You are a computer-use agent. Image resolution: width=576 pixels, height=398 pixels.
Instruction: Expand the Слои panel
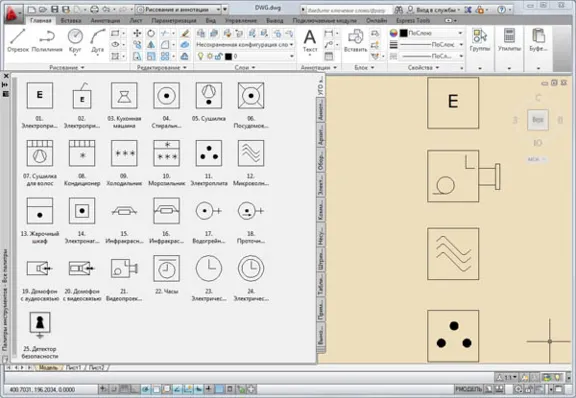[x=245, y=68]
